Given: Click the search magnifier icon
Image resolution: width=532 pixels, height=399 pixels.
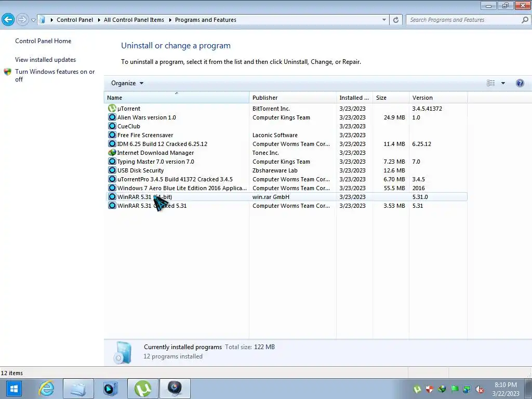Looking at the screenshot, I should tap(525, 20).
